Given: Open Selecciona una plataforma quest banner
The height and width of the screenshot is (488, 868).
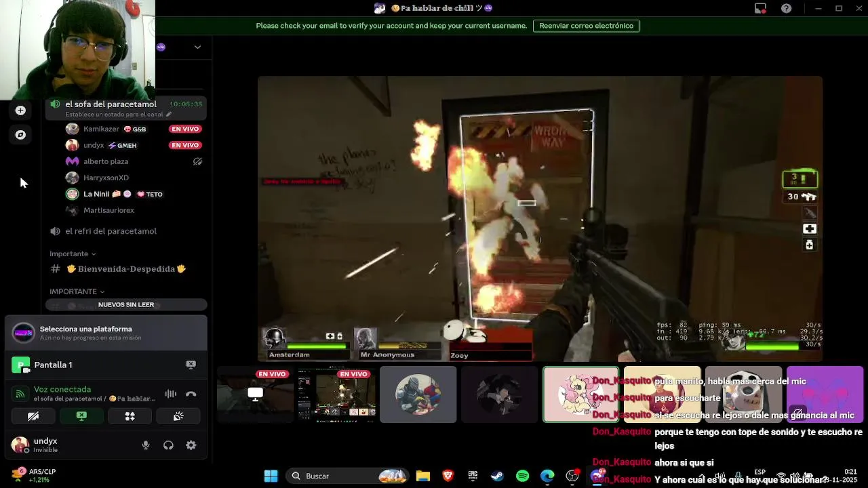Looking at the screenshot, I should click(x=106, y=332).
